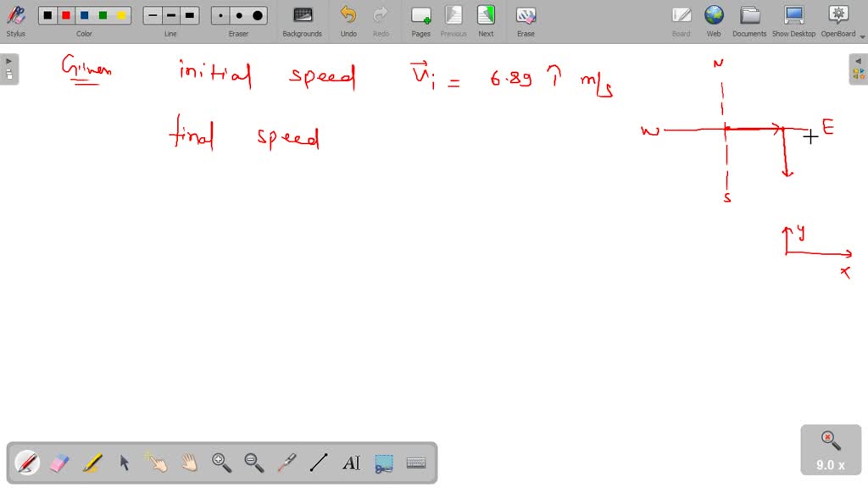Image resolution: width=868 pixels, height=488 pixels.
Task: Select the Text tool
Action: pyautogui.click(x=352, y=463)
